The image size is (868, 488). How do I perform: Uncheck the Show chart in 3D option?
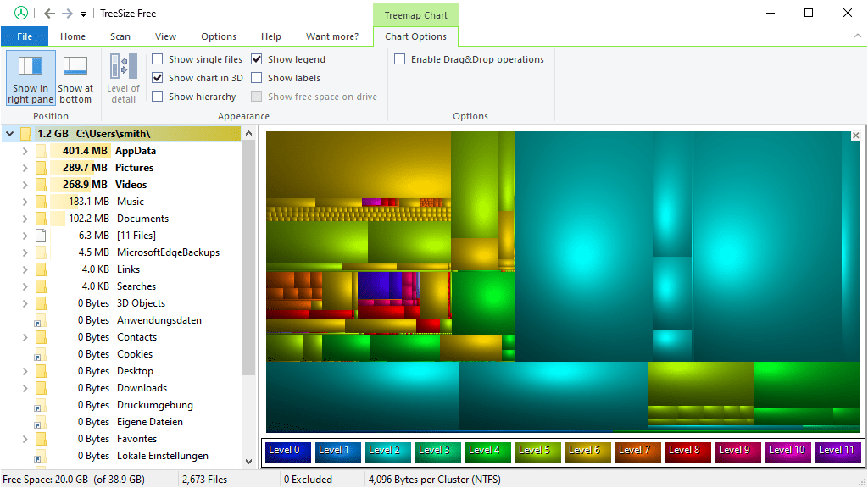click(x=158, y=78)
